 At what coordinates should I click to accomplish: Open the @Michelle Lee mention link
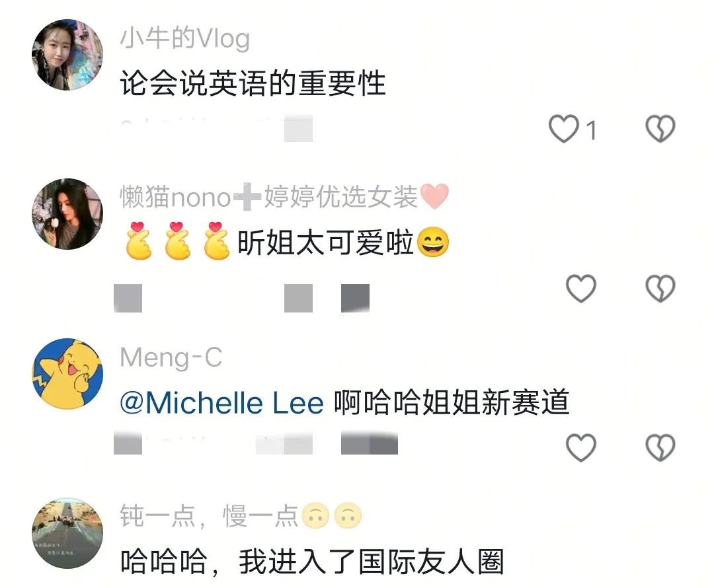click(221, 403)
